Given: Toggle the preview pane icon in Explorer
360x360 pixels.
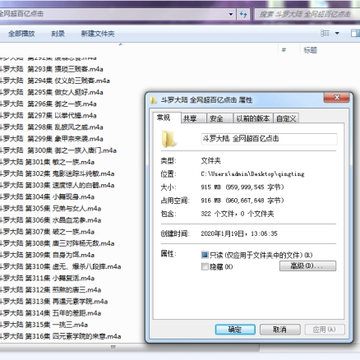Looking at the screenshot, I should coord(355,33).
